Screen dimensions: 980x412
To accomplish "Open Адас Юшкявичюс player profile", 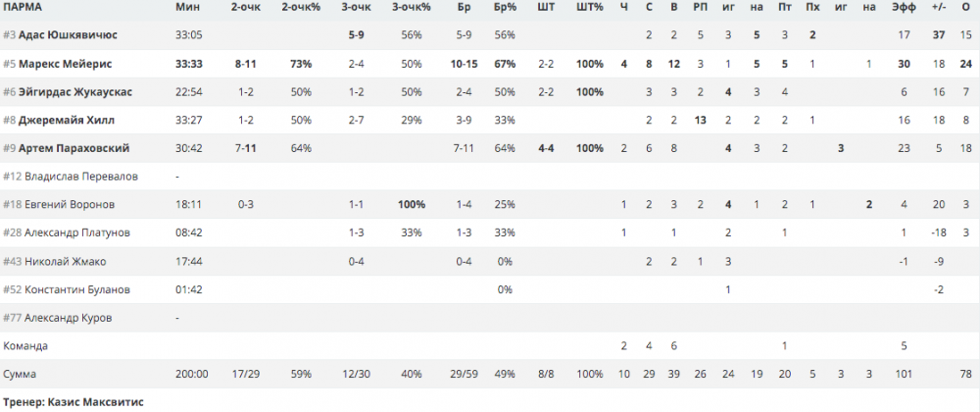I will tap(68, 35).
